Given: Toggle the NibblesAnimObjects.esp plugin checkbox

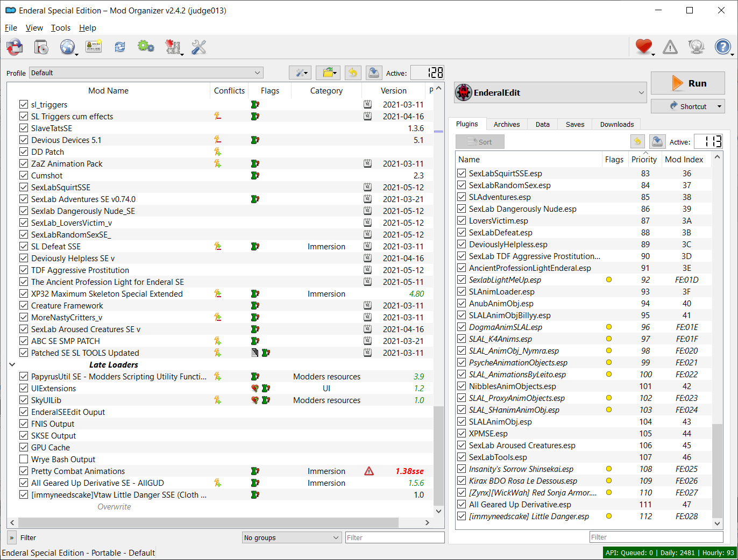Looking at the screenshot, I should [462, 386].
